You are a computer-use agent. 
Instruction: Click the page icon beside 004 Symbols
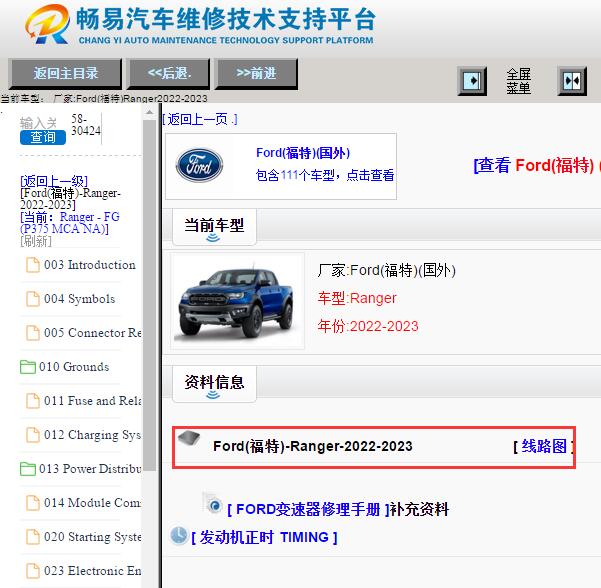tap(33, 299)
